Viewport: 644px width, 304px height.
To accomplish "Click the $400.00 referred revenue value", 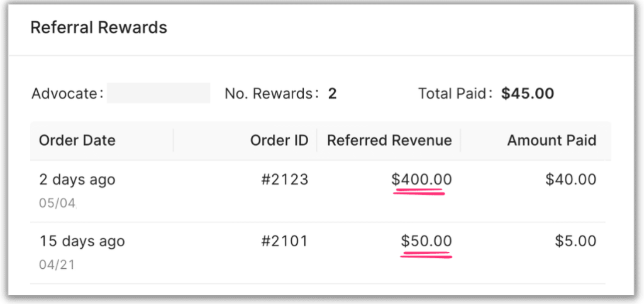I will coord(421,180).
